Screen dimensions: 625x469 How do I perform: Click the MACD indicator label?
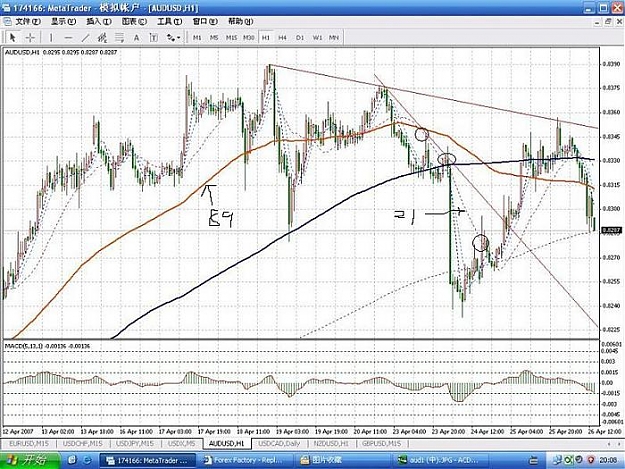47,346
